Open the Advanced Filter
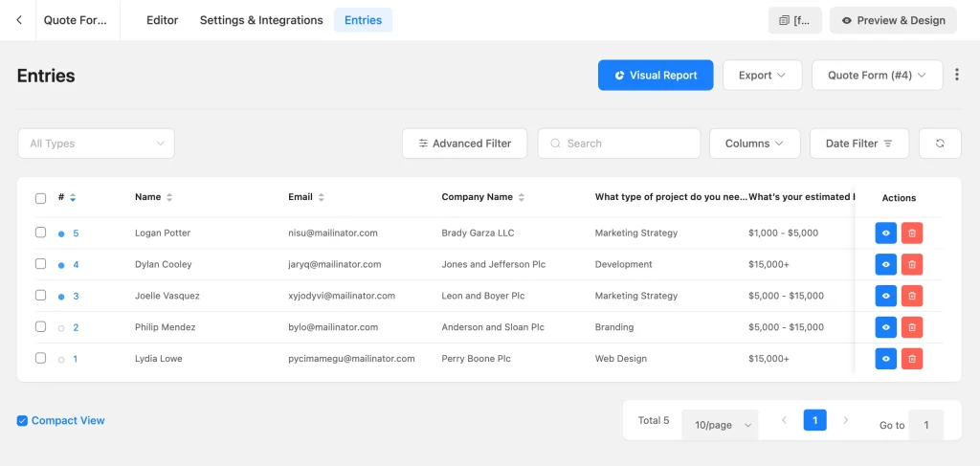 (464, 143)
